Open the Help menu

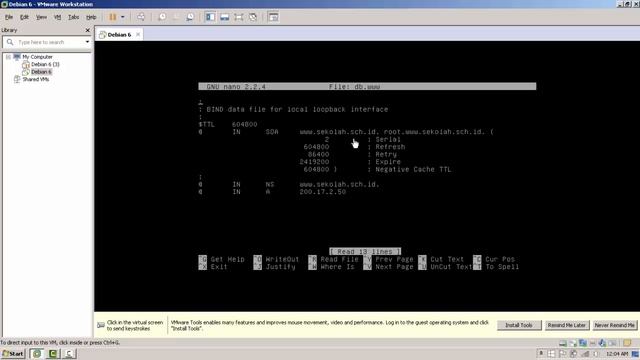[91, 17]
